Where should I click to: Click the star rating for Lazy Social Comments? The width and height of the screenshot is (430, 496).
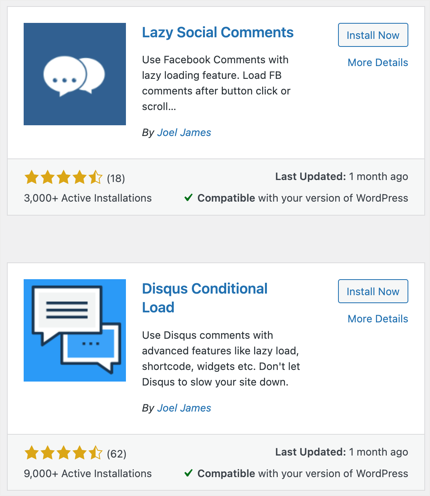tap(63, 178)
